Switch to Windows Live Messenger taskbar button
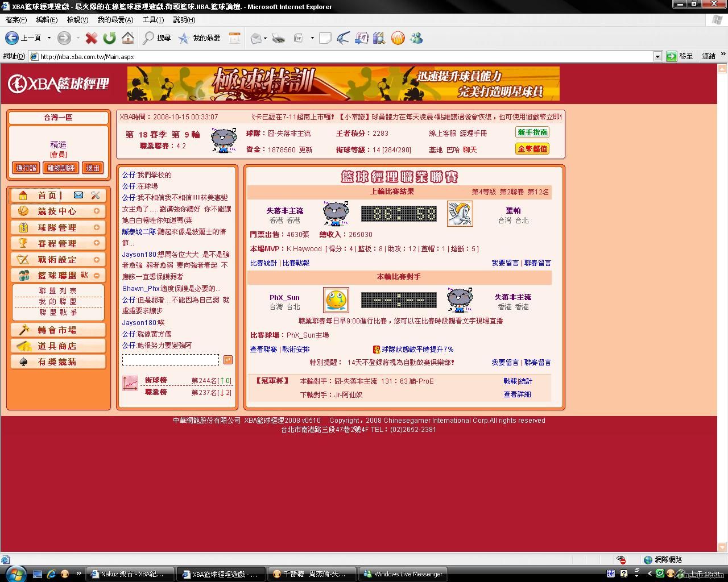Screen dimensions: 728x582 pos(403,574)
